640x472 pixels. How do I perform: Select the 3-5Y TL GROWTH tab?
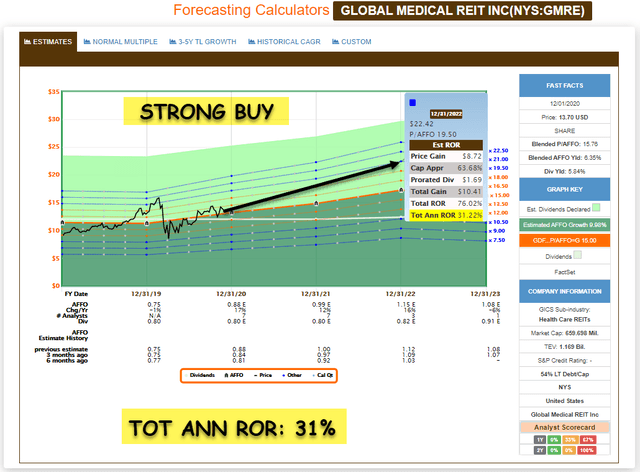point(203,42)
